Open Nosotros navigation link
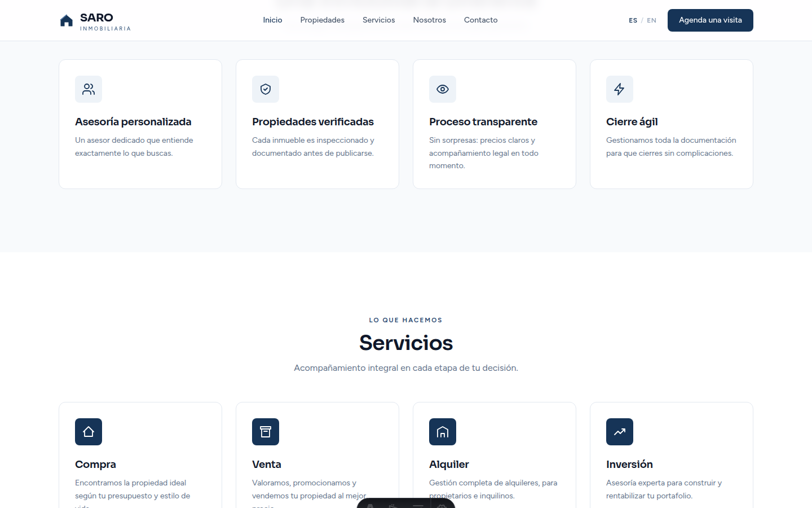This screenshot has height=508, width=812. pos(429,20)
